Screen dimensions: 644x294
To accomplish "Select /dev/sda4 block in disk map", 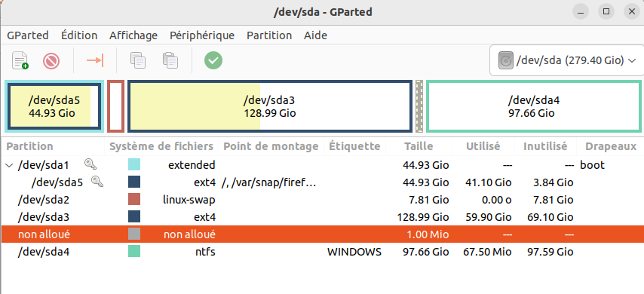I will pyautogui.click(x=533, y=107).
